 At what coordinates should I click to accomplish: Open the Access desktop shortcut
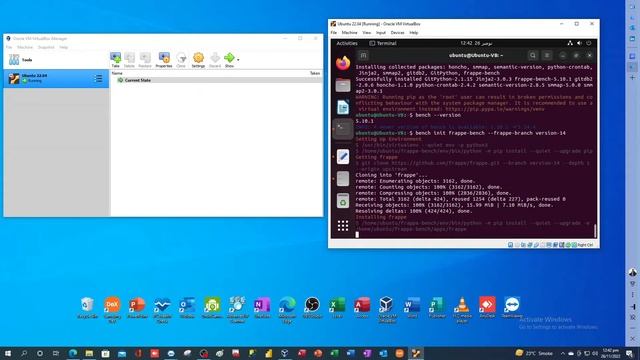pos(362,308)
